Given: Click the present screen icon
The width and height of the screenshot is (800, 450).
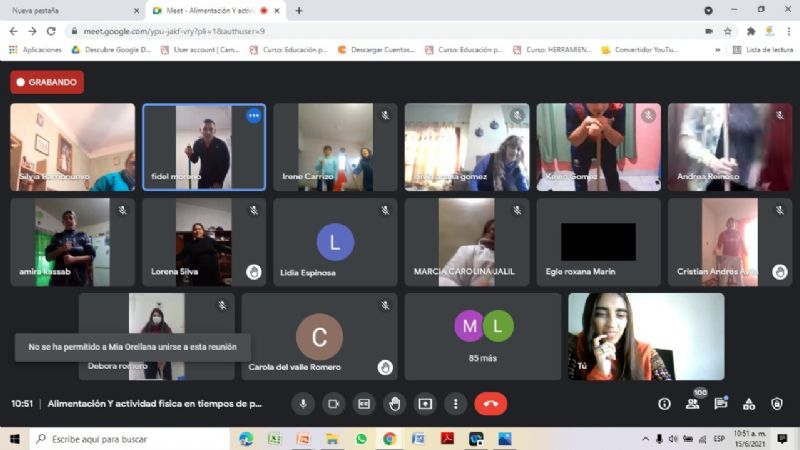Looking at the screenshot, I should [425, 404].
